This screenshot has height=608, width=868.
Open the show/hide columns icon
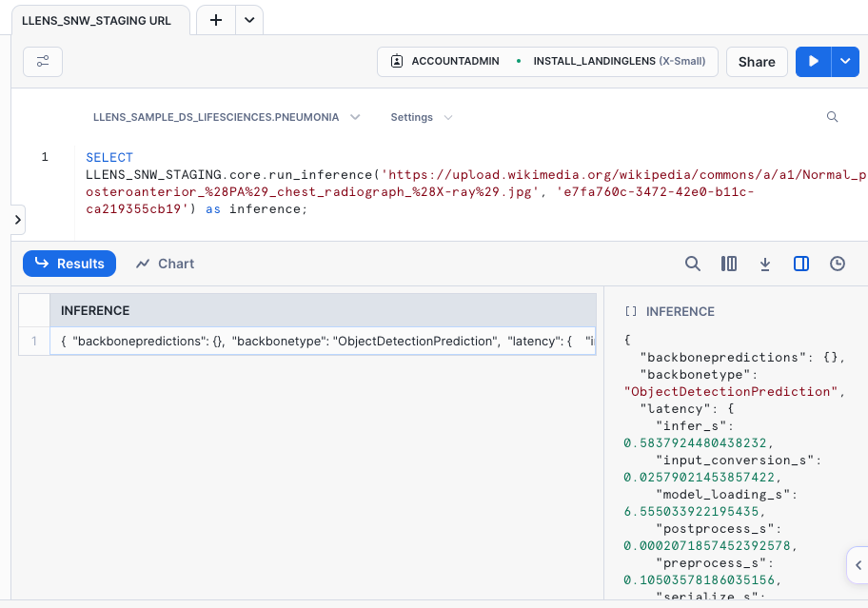tap(729, 264)
